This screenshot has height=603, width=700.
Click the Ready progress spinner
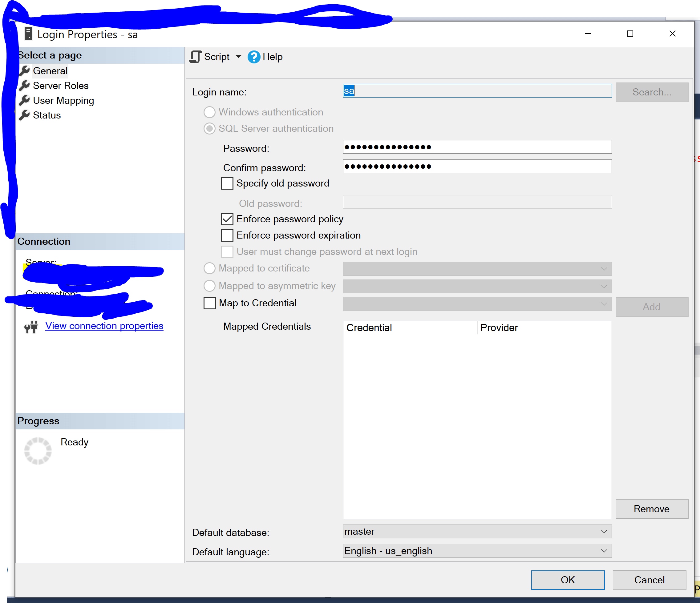coord(38,451)
